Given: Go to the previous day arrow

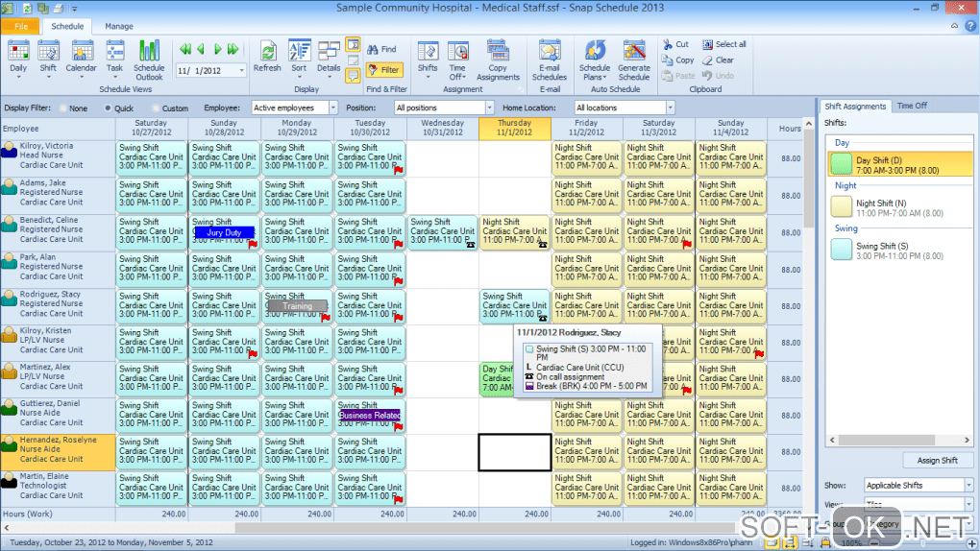Looking at the screenshot, I should 201,49.
